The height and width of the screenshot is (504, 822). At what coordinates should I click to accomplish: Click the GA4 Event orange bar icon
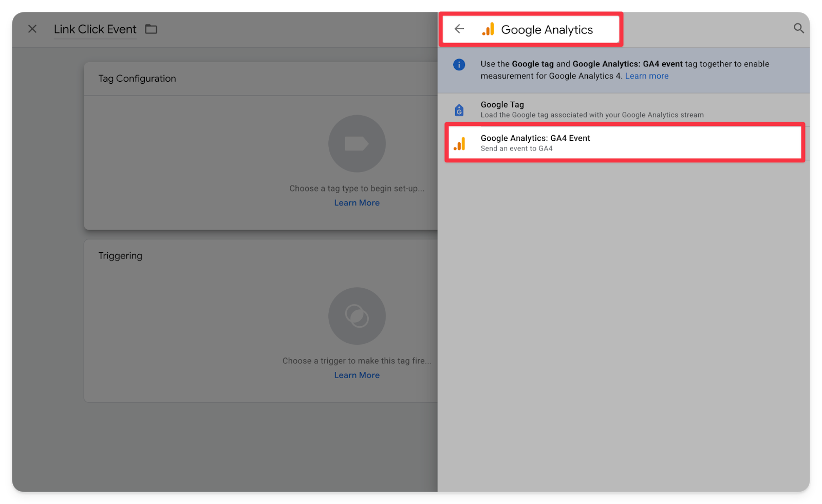pos(459,143)
